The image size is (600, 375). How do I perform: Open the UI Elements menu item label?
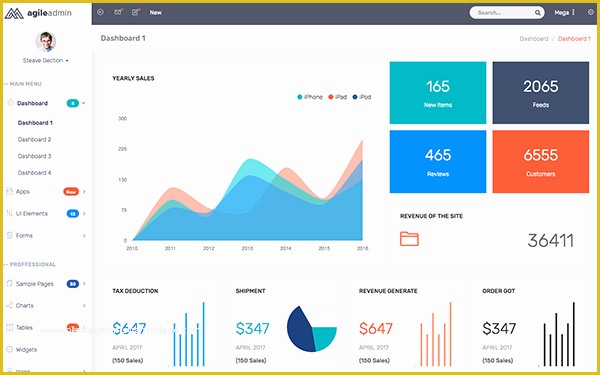click(32, 214)
